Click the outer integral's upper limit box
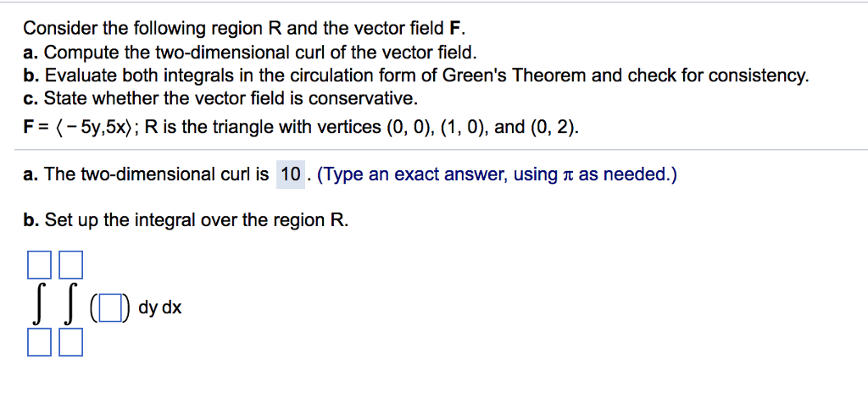868x398 pixels. click(x=39, y=264)
